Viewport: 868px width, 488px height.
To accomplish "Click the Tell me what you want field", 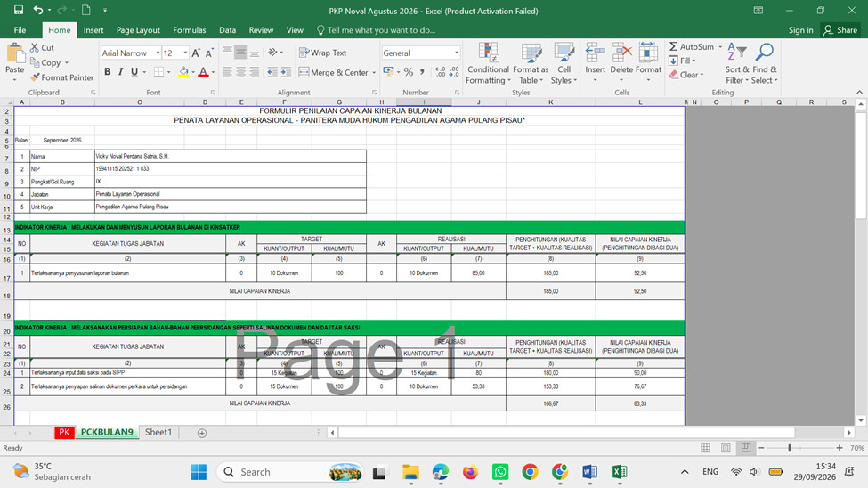I will [x=381, y=30].
